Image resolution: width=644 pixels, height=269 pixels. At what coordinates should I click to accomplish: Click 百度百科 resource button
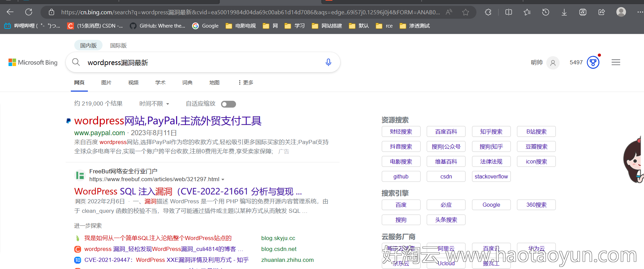[446, 131]
